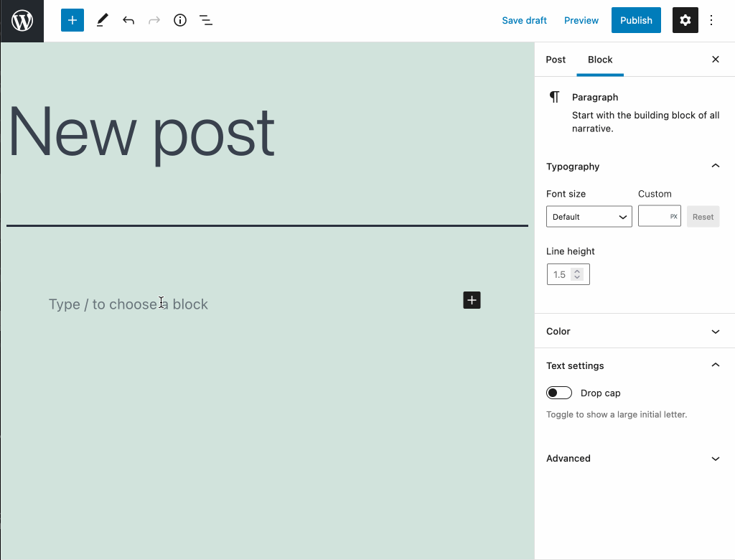Save the post as draft
This screenshot has width=735, height=560.
(524, 20)
